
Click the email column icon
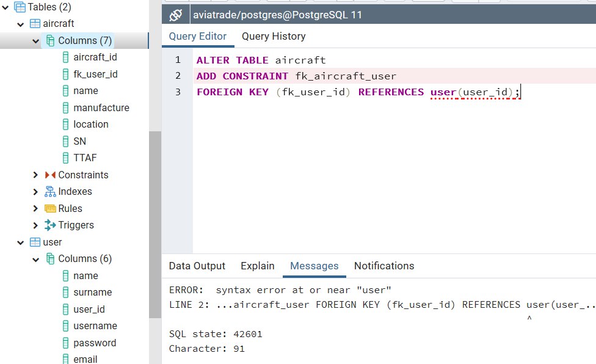(65, 359)
